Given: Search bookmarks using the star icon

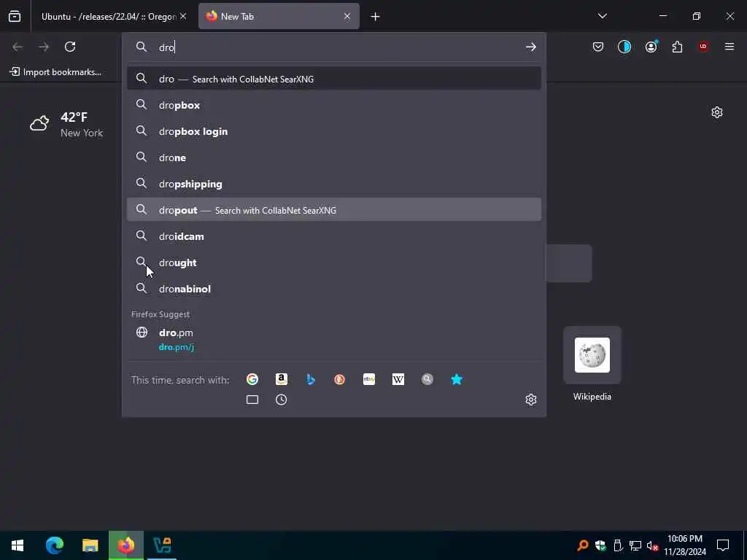Looking at the screenshot, I should (x=457, y=379).
